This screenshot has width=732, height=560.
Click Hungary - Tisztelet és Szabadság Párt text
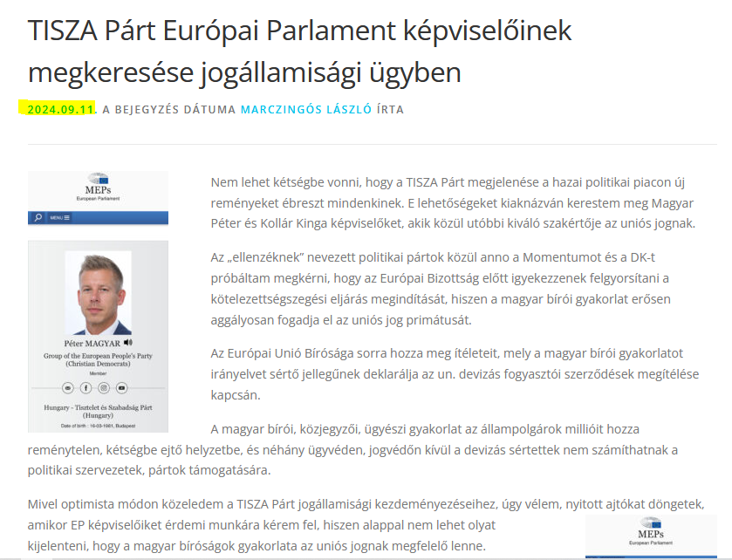(98, 411)
